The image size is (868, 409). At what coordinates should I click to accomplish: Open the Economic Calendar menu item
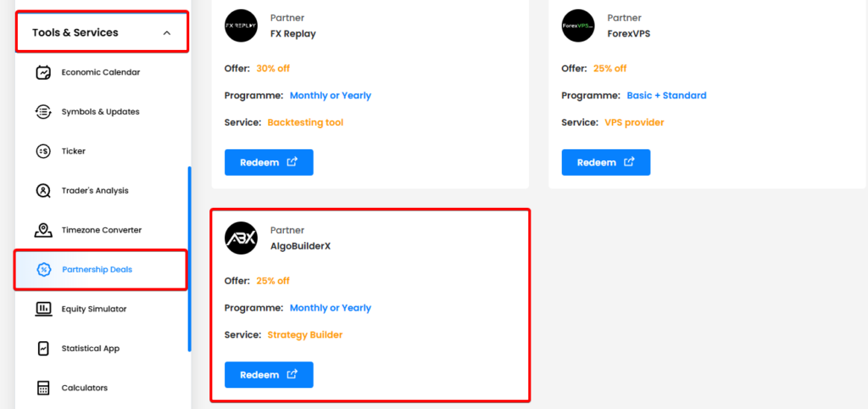pyautogui.click(x=100, y=72)
